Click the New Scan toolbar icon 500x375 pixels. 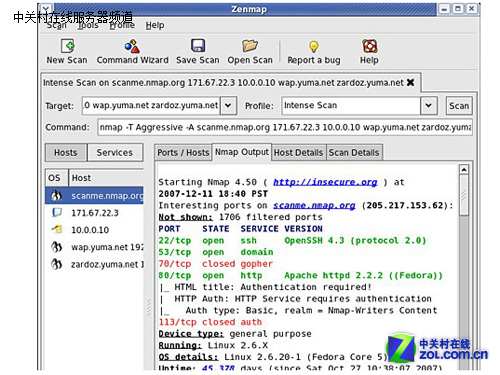point(68,46)
